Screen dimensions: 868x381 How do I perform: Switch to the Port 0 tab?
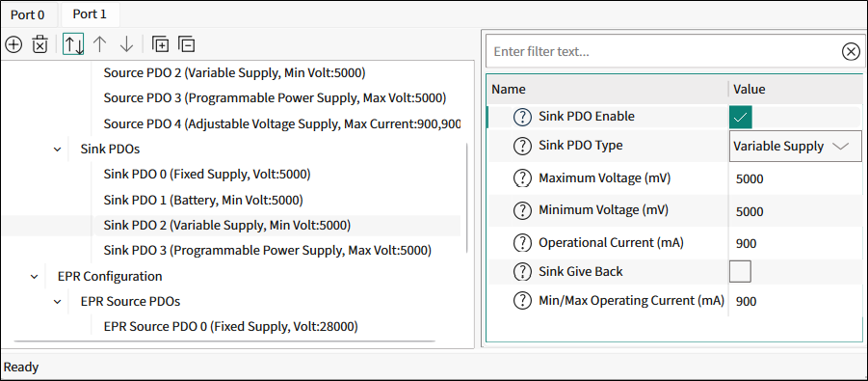28,15
